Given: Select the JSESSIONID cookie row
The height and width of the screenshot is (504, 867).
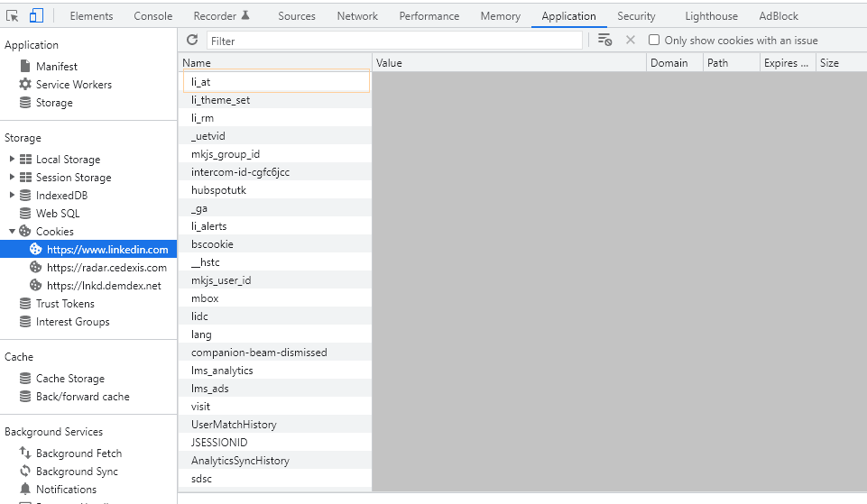Looking at the screenshot, I should (275, 442).
